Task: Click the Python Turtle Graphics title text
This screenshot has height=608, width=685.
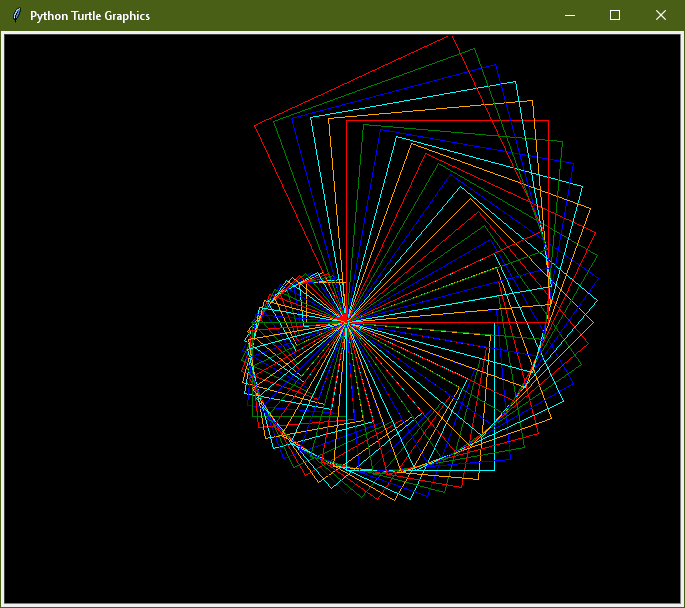Action: point(90,16)
